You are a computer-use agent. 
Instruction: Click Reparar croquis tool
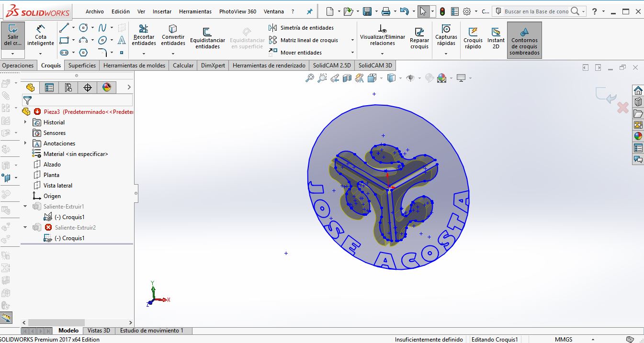point(419,38)
